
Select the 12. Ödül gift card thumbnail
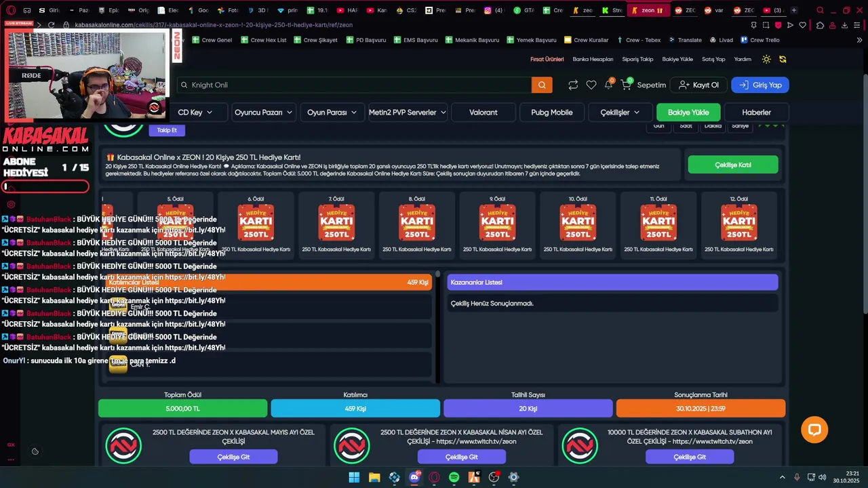click(x=739, y=223)
